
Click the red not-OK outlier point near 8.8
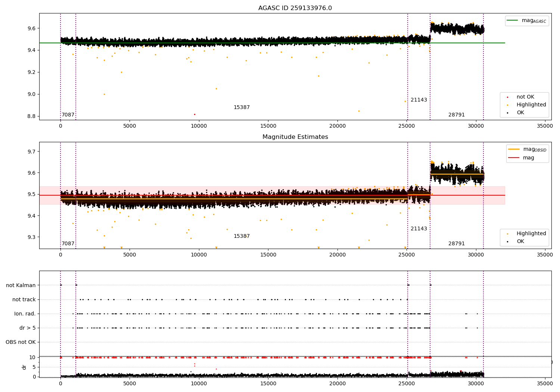tap(195, 114)
